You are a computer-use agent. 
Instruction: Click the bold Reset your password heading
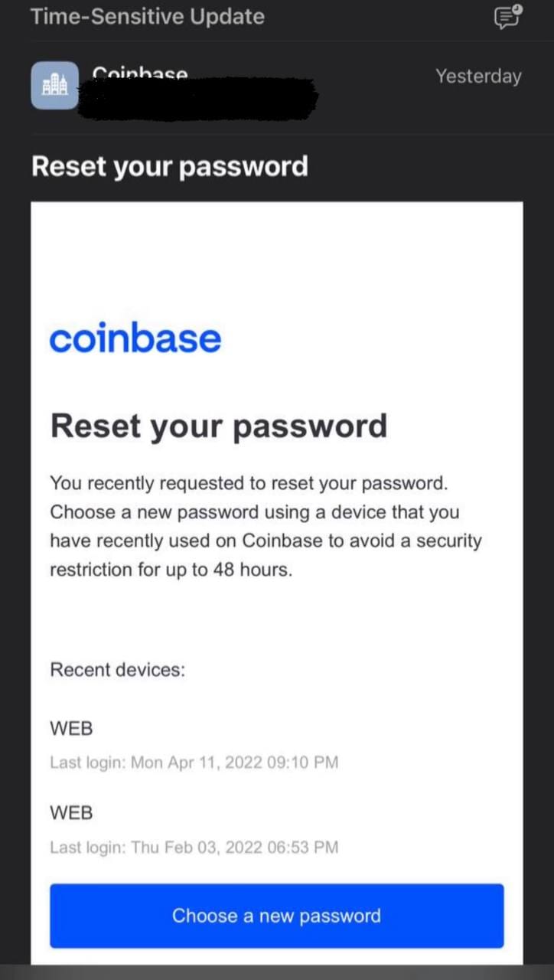pos(219,426)
